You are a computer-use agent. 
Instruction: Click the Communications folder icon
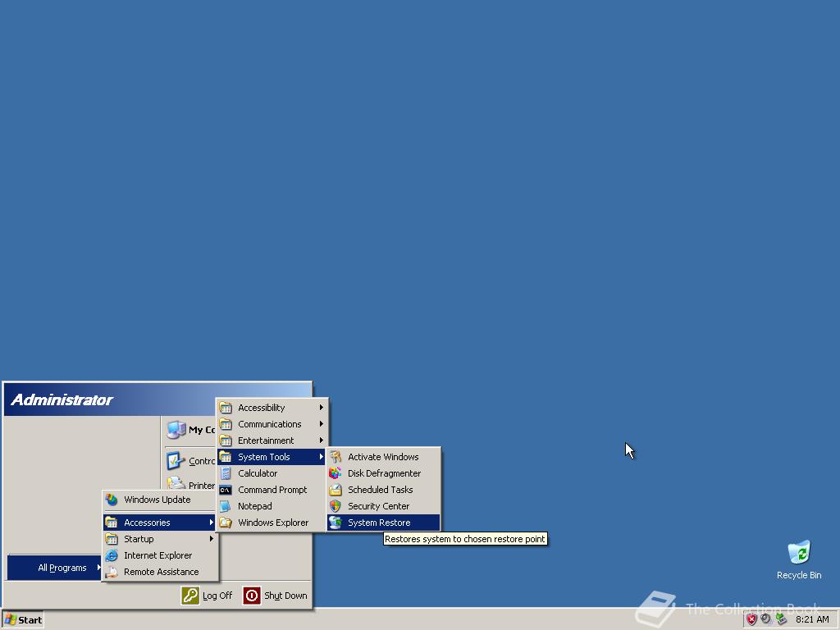pos(226,424)
